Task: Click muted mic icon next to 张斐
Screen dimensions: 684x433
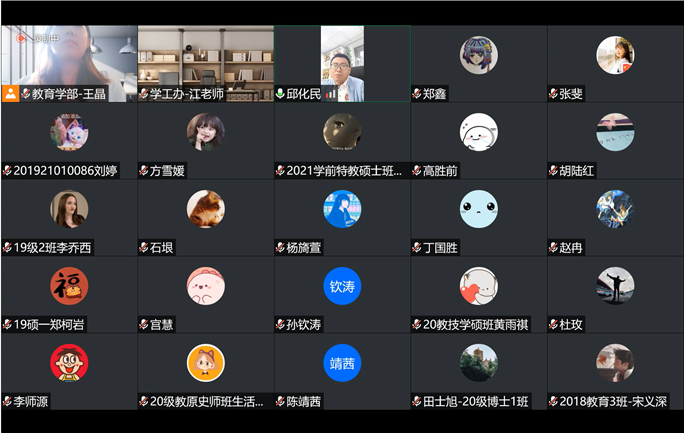Action: pos(553,94)
